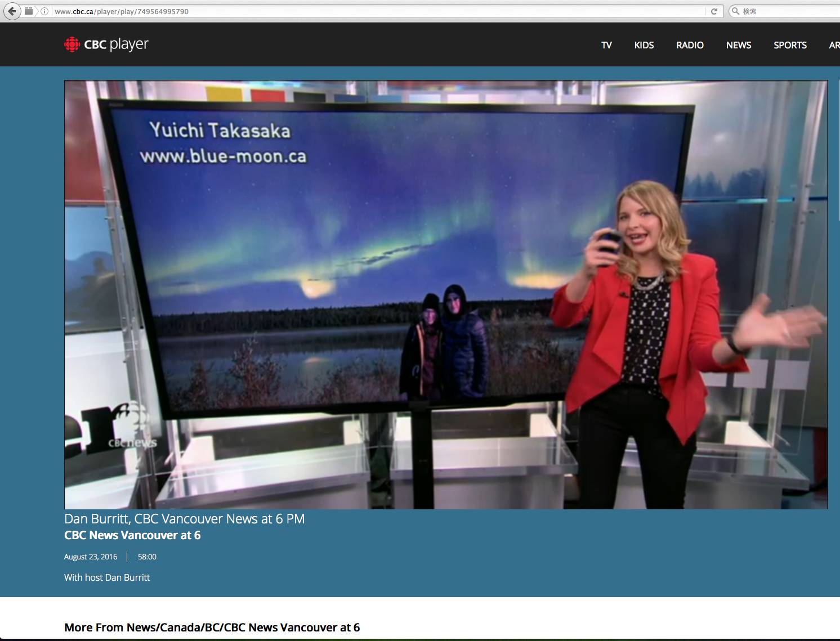This screenshot has width=840, height=641.
Task: Click the CBC gem logo icon
Action: point(72,44)
